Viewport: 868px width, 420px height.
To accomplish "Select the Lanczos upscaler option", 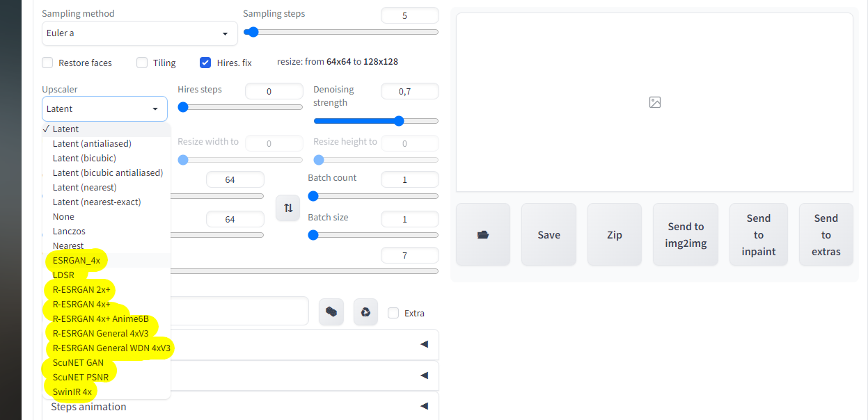I will (x=69, y=231).
